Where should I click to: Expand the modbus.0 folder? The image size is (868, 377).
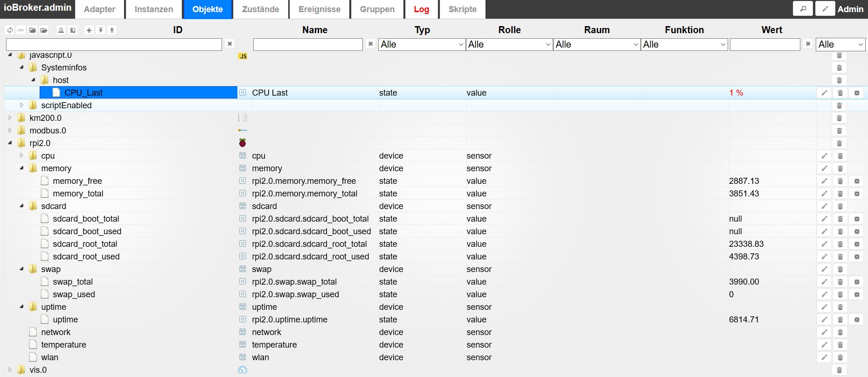click(x=10, y=131)
